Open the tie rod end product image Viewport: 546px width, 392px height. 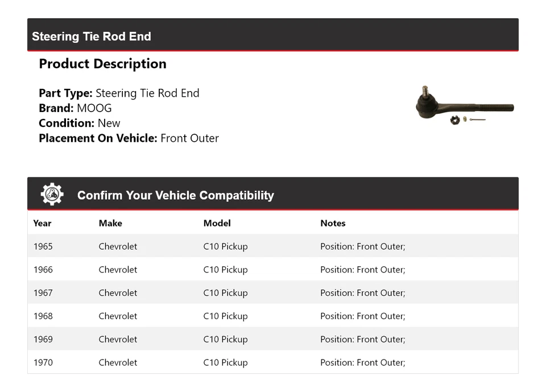click(x=464, y=105)
